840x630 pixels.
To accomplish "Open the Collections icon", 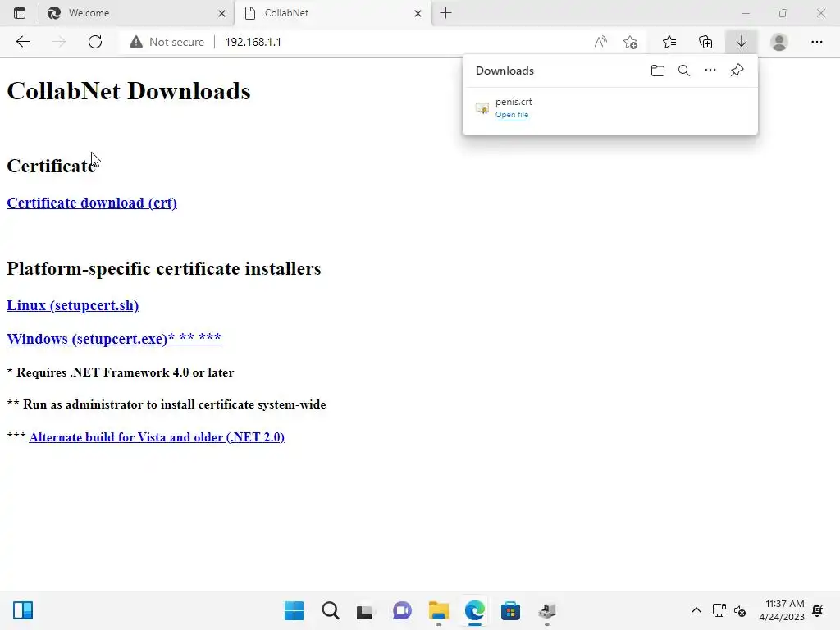I will [705, 42].
